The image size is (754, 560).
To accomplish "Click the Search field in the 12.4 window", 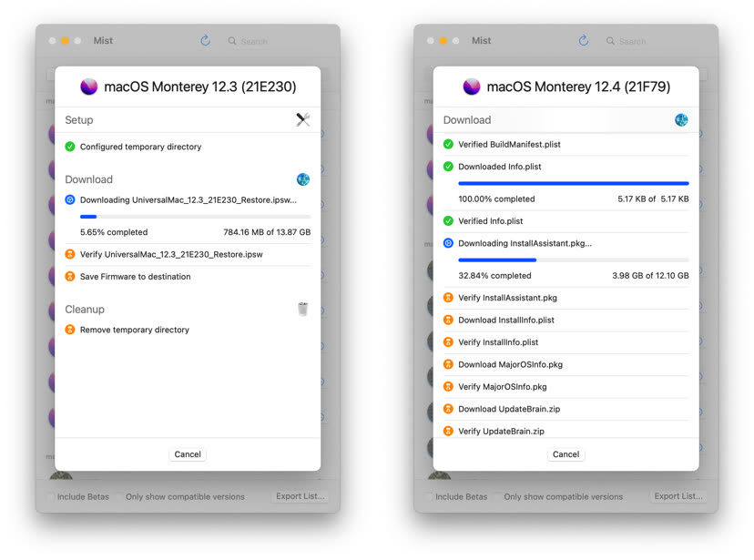I will pyautogui.click(x=655, y=41).
